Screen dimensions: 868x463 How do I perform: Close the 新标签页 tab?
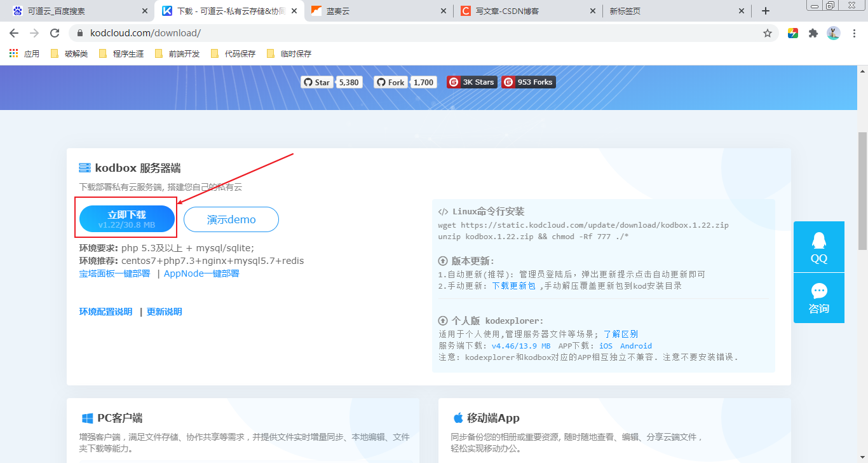coord(742,11)
